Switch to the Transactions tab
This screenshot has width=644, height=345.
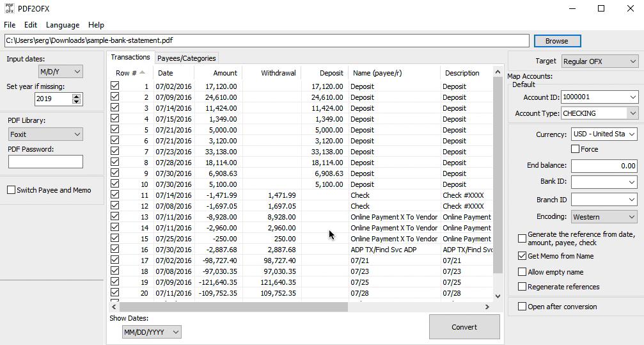tap(130, 57)
